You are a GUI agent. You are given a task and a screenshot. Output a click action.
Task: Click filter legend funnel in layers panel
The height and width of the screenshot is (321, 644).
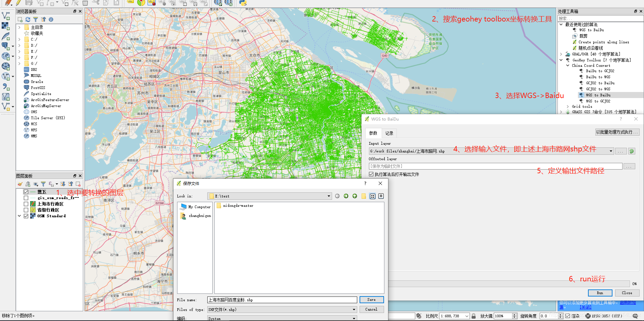click(x=43, y=184)
